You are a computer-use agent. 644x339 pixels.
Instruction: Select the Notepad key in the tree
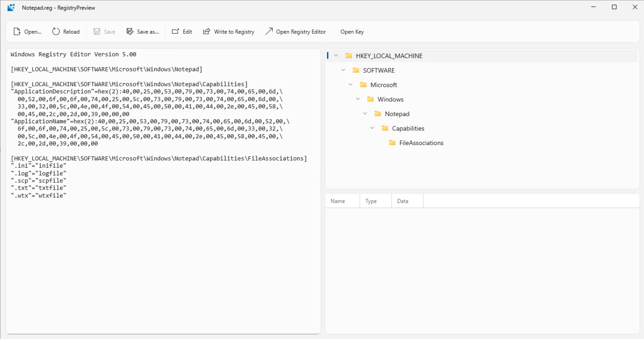click(397, 114)
